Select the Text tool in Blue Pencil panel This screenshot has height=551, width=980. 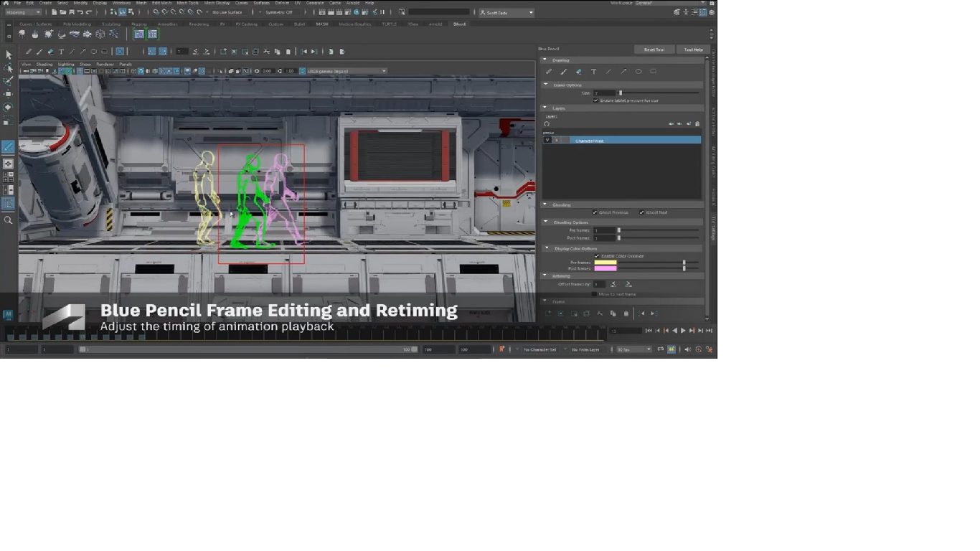coord(593,72)
